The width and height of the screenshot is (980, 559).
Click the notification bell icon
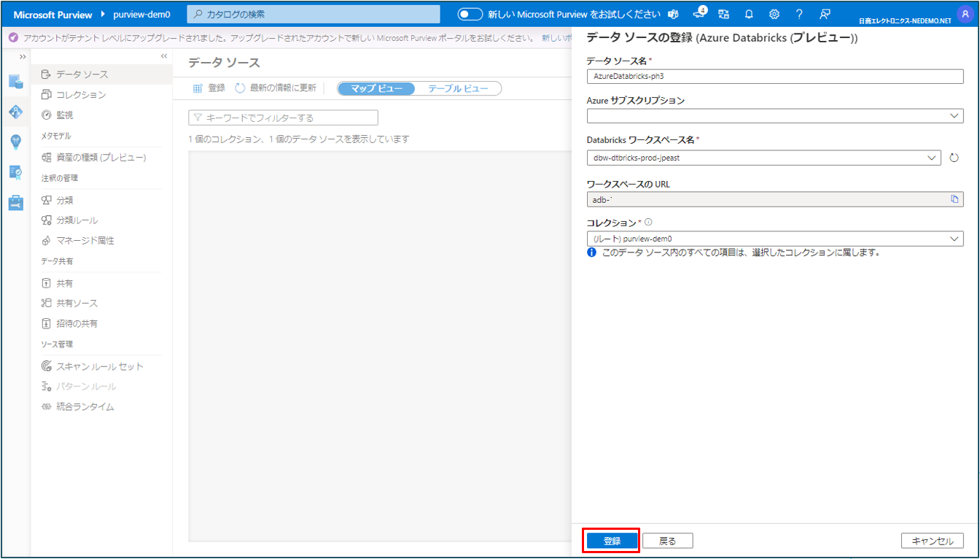pyautogui.click(x=749, y=14)
